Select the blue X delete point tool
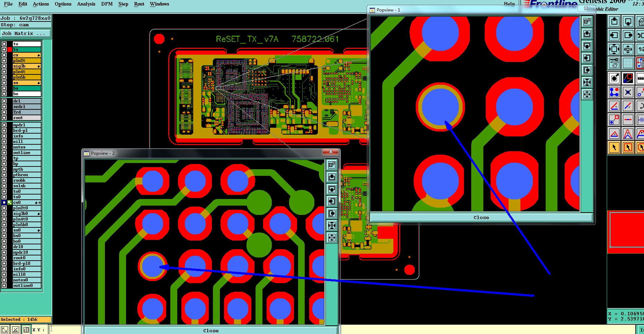 click(x=628, y=92)
